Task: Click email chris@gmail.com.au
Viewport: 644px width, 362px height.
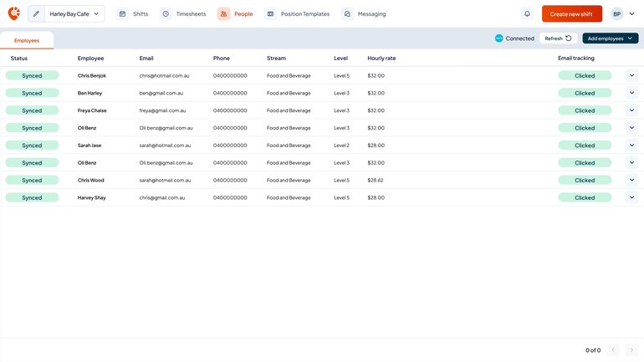Action: click(162, 198)
